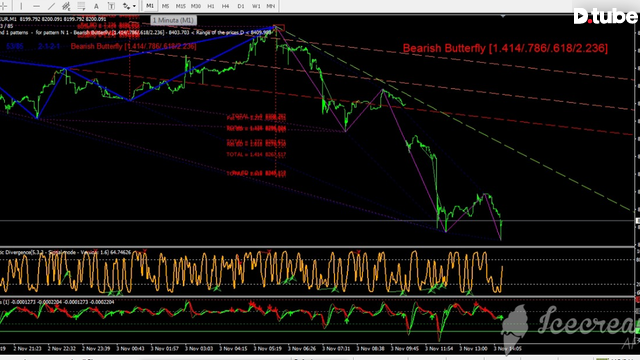Screen dimensions: 640x360
Task: Open the arrows tool dropdown arrow
Action: (x=134, y=6)
